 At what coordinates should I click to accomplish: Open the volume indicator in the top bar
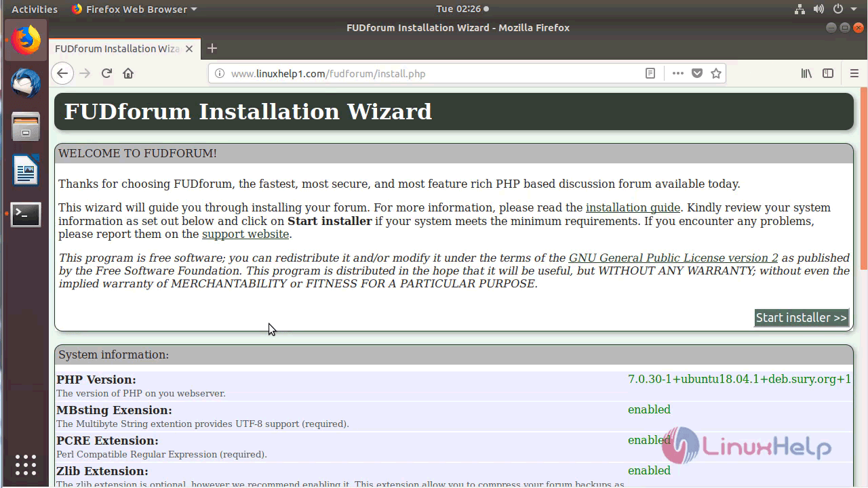(818, 9)
